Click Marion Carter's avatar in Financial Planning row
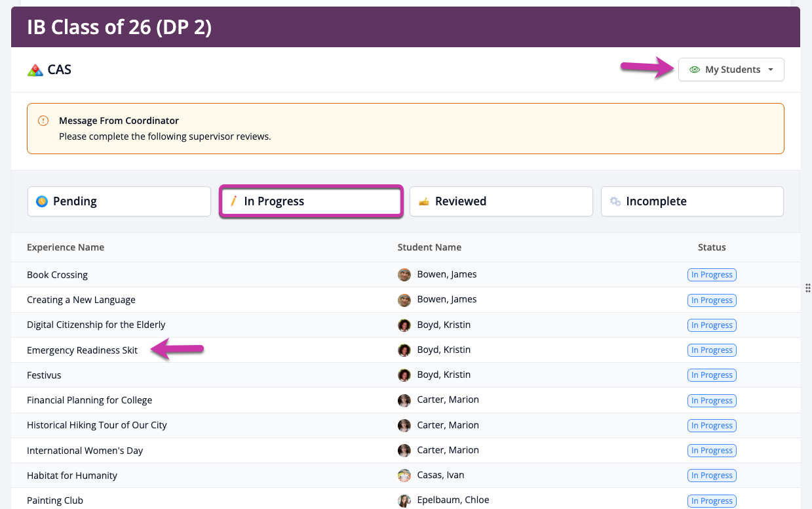Screen dimensions: 812x509 (x=404, y=400)
